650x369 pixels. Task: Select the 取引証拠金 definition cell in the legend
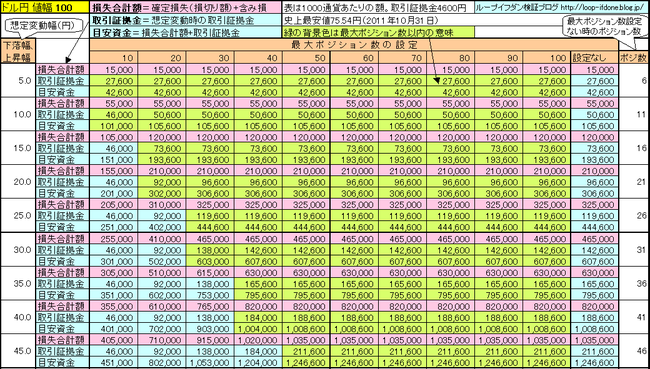[186, 20]
